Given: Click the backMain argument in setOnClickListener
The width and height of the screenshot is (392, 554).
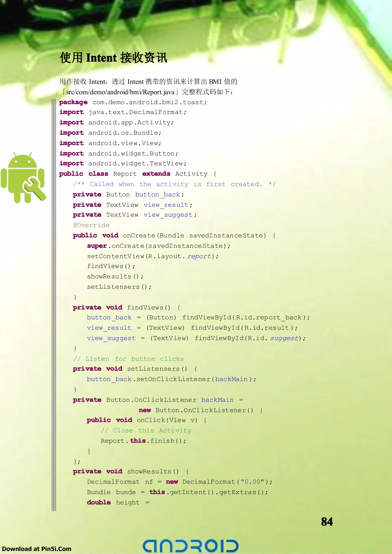Looking at the screenshot, I should (x=231, y=379).
